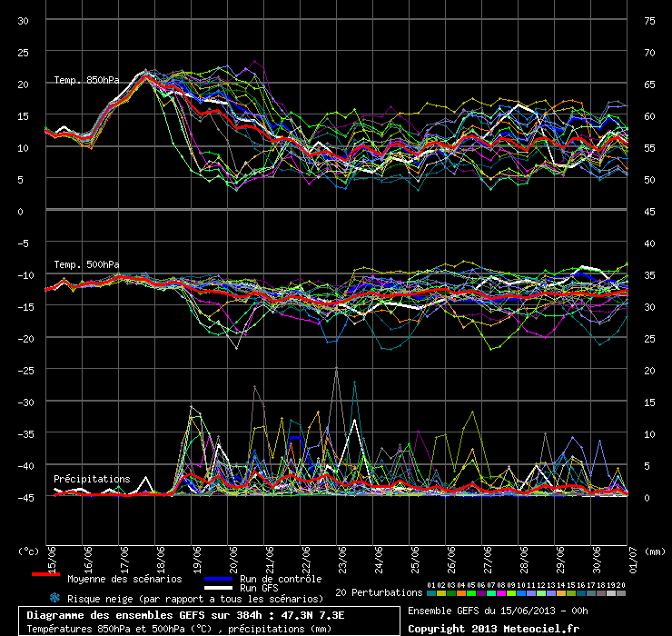Click the 'Risque neige' legend text
The image size is (672, 636).
click(195, 599)
